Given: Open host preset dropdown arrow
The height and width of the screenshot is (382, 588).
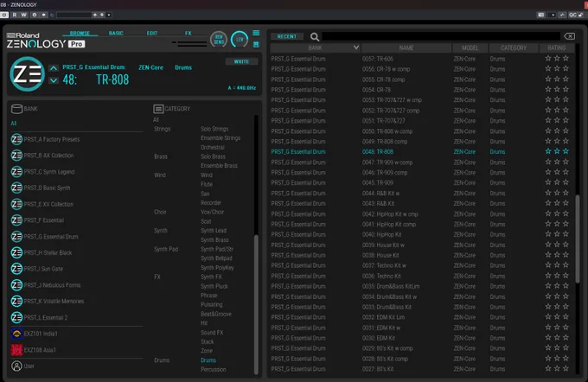Looking at the screenshot, I should [109, 15].
